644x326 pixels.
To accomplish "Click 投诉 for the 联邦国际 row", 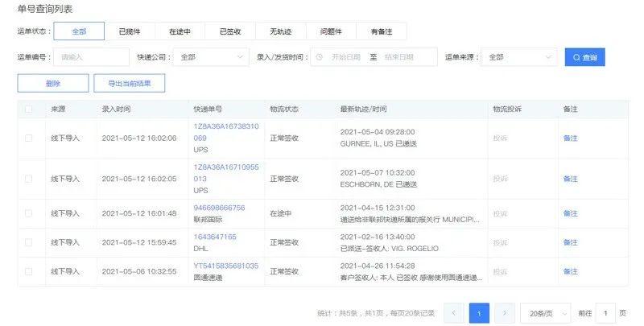I will click(500, 213).
